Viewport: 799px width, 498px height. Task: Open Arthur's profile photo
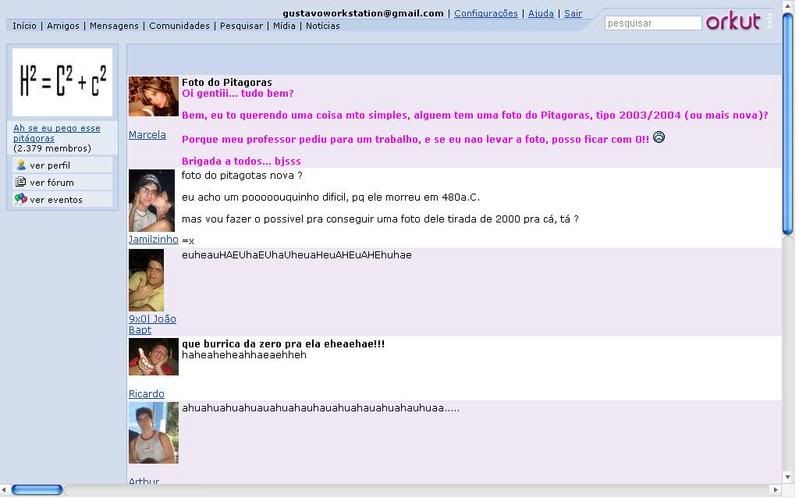[153, 432]
